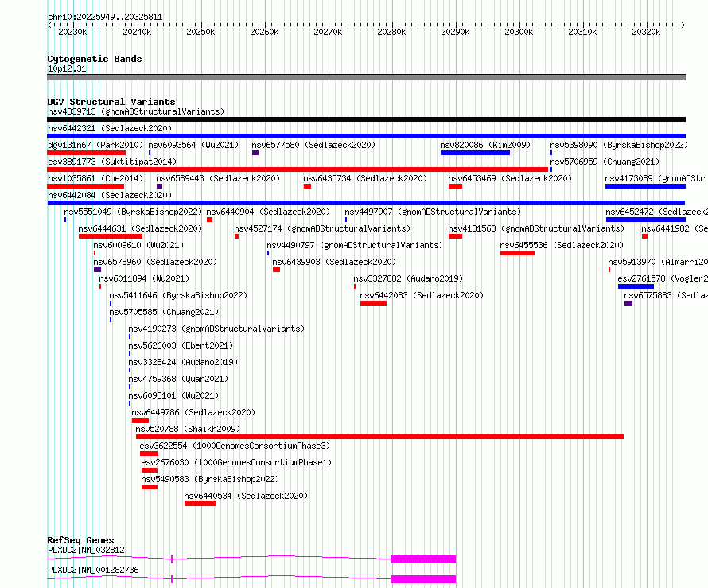Viewport: 708px width, 588px height.
Task: Click the RefSeq Genes track title
Action: [x=80, y=540]
